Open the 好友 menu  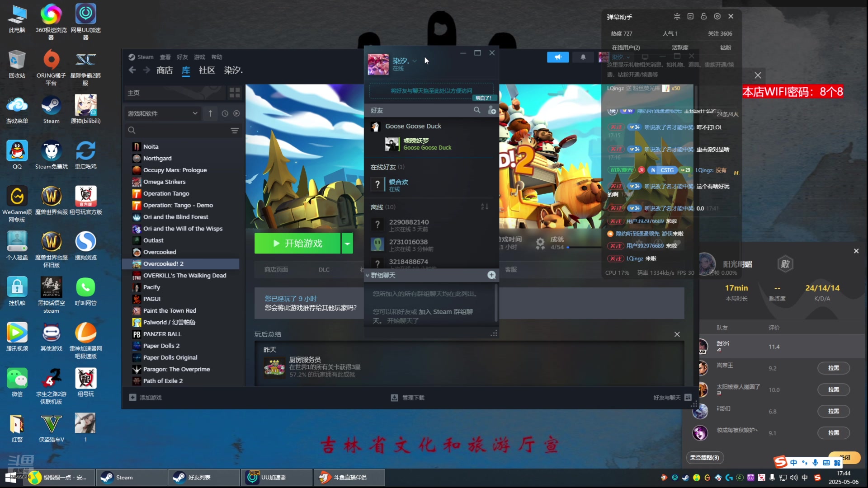coord(182,57)
